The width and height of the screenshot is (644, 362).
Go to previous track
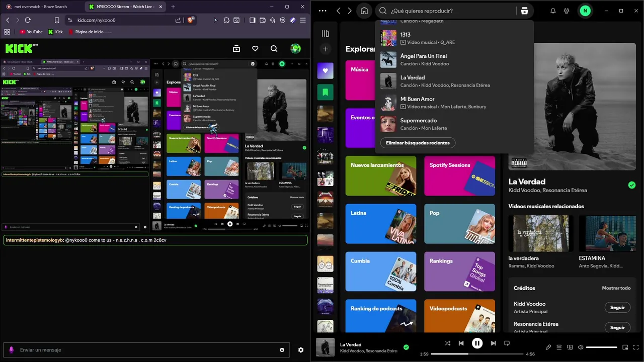(461, 343)
